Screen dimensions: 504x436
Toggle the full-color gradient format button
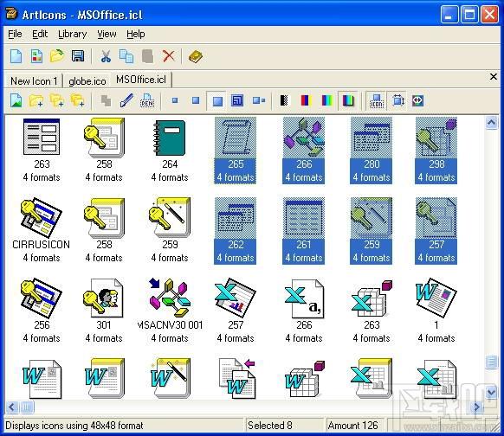[x=348, y=101]
